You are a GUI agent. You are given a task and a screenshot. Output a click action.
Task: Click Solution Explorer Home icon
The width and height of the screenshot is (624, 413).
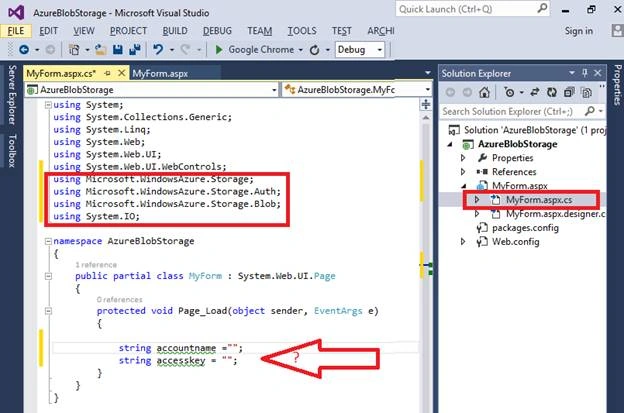coord(484,92)
